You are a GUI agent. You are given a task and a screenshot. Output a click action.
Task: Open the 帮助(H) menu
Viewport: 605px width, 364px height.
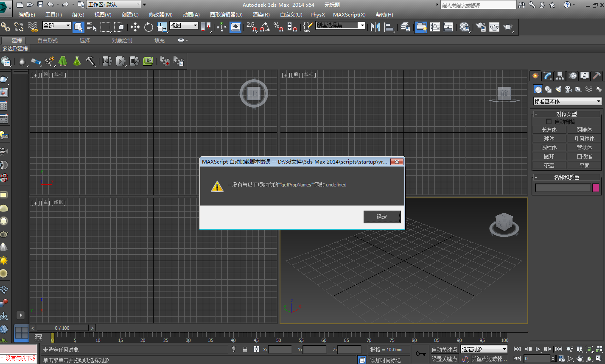(384, 14)
